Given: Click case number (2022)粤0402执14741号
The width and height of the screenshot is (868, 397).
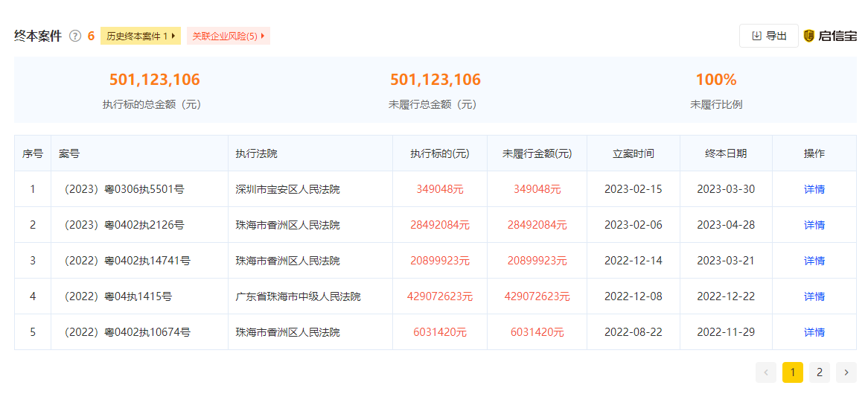Looking at the screenshot, I should pos(124,261).
